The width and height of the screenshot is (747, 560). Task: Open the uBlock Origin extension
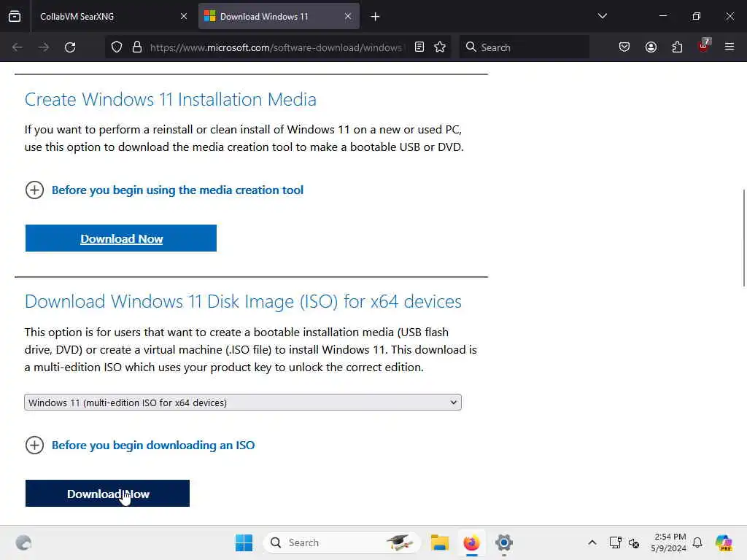click(704, 46)
